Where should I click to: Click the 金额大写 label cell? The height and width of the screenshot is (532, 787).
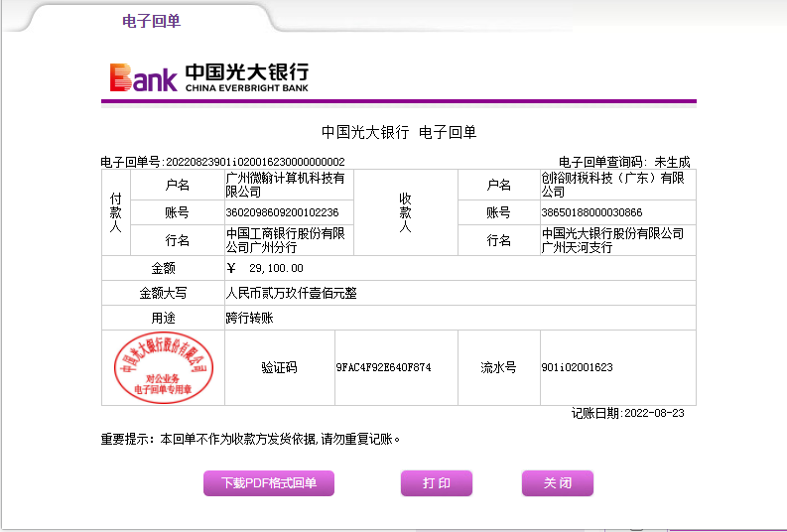[163, 293]
